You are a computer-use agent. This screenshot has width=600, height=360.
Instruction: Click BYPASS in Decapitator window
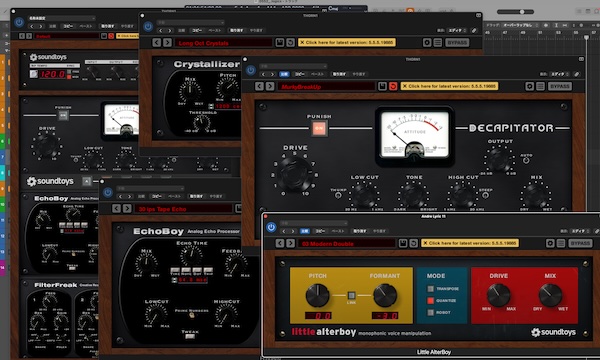(560, 86)
